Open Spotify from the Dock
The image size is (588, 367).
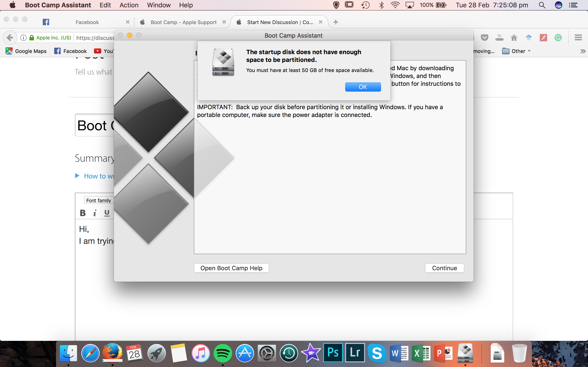[223, 353]
